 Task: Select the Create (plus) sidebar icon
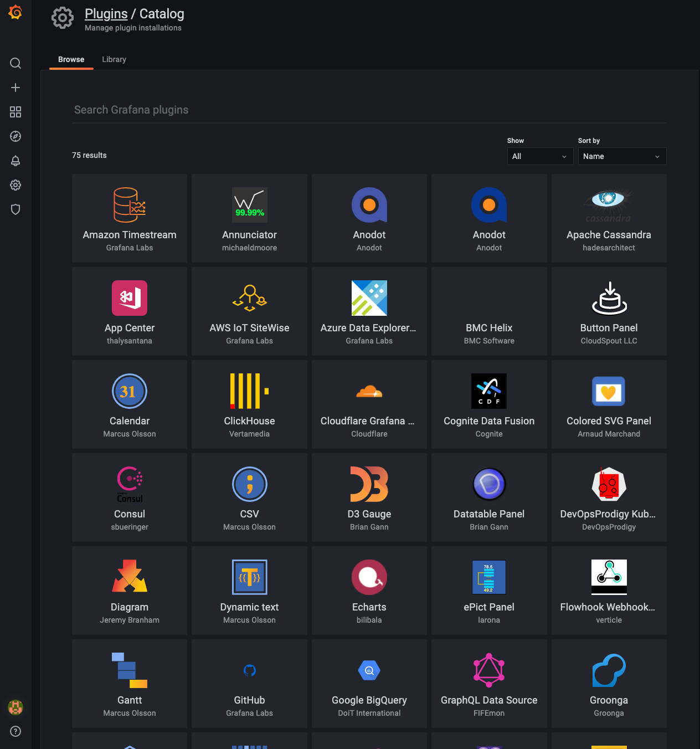[x=15, y=88]
